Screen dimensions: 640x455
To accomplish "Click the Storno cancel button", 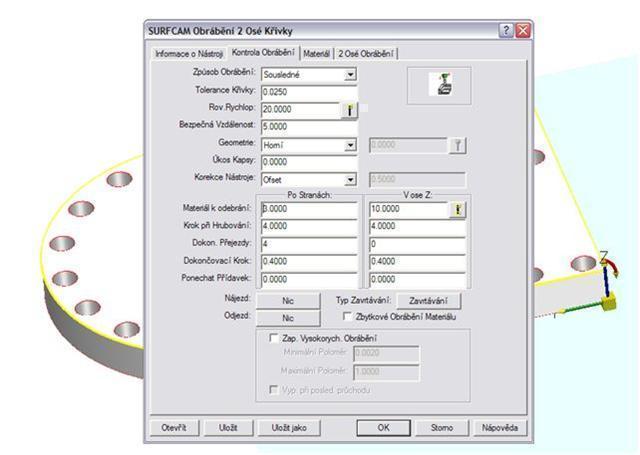I will [x=442, y=428].
